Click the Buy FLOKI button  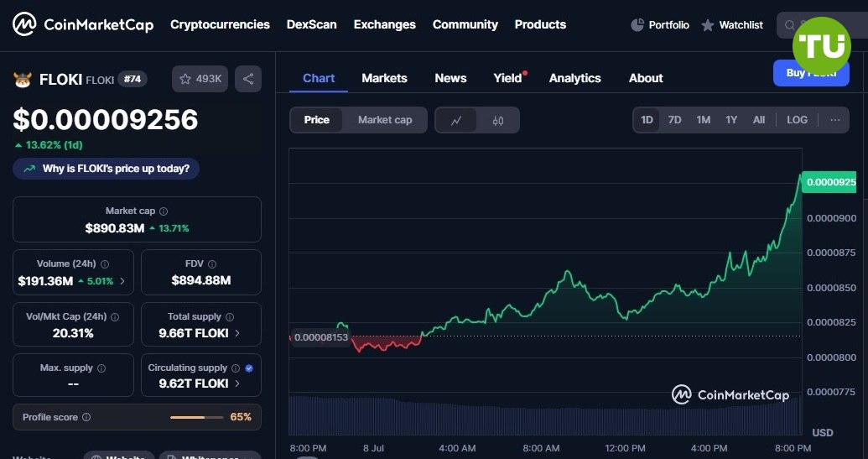point(811,73)
